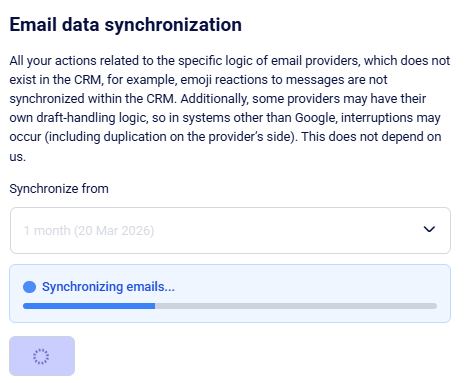Click the word Google in the description

[316, 118]
